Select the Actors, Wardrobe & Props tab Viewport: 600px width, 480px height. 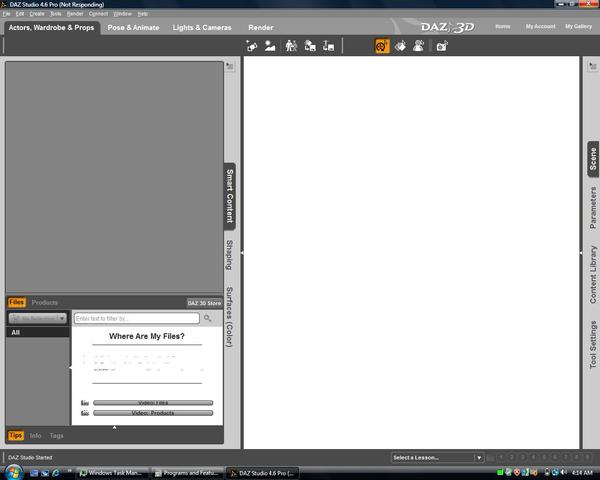(x=51, y=28)
